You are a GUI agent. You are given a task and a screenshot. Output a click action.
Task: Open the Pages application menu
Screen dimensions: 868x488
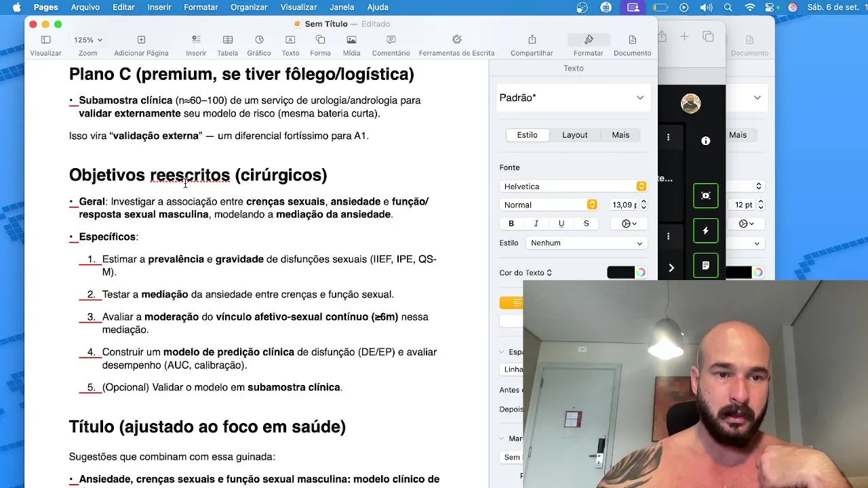click(x=45, y=7)
